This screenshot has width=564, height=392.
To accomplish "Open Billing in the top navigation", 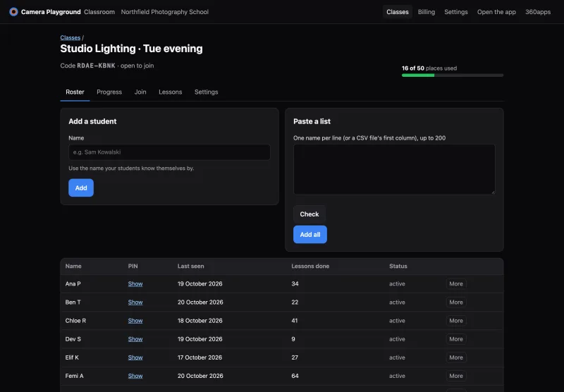I will (427, 12).
